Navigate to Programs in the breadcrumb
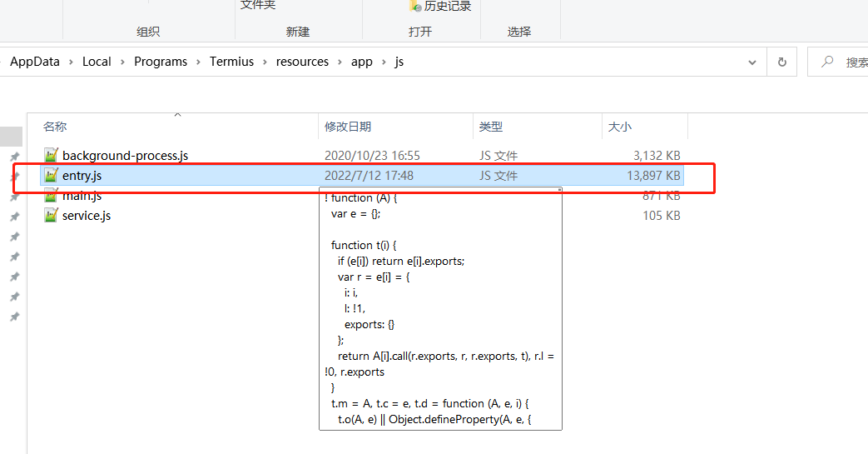The image size is (868, 454). coord(161,62)
